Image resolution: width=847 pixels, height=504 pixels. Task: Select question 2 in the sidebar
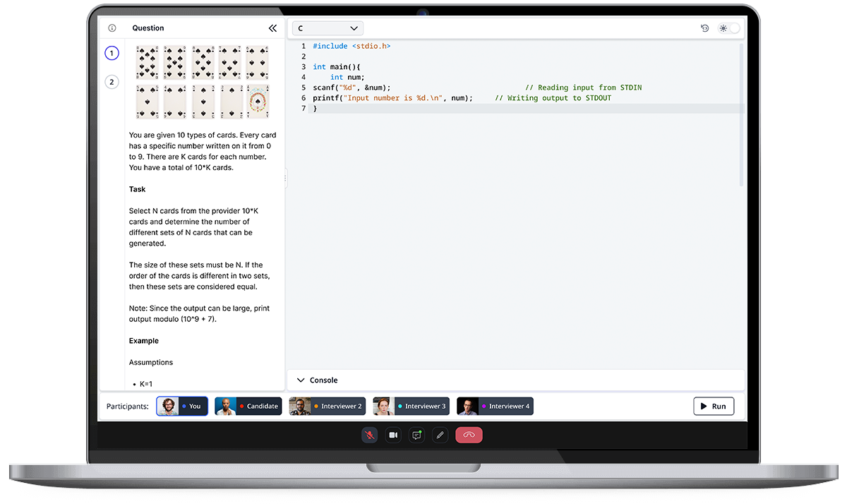(x=112, y=82)
